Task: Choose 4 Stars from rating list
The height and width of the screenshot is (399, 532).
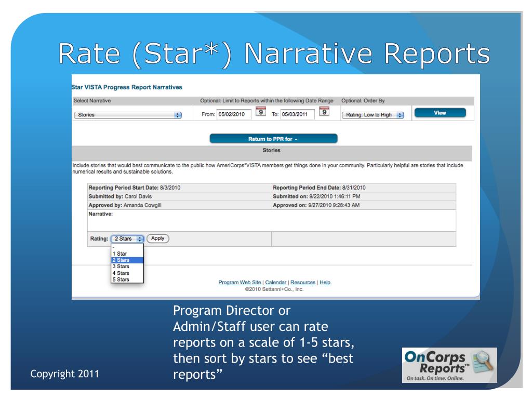Action: pyautogui.click(x=127, y=273)
